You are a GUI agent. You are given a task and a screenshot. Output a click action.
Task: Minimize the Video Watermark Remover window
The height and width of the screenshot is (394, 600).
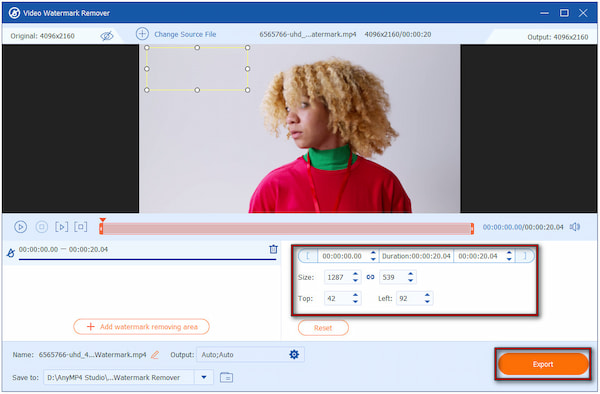point(544,13)
